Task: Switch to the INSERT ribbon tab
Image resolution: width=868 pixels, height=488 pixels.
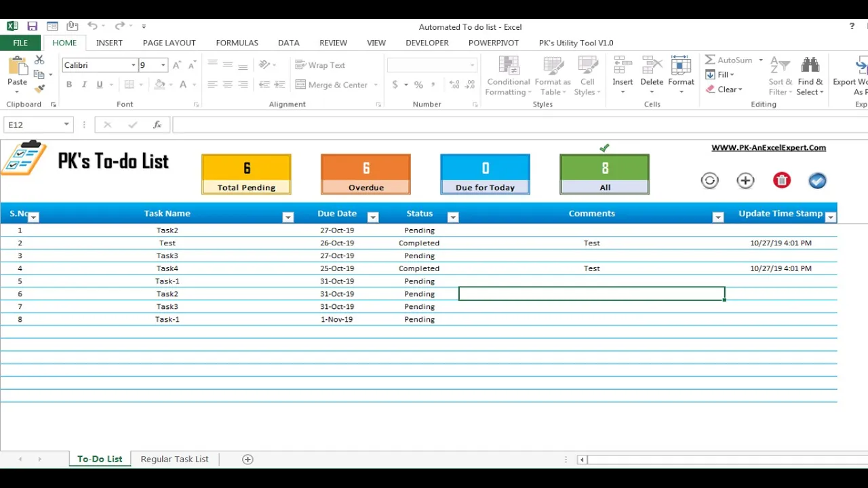Action: 109,43
